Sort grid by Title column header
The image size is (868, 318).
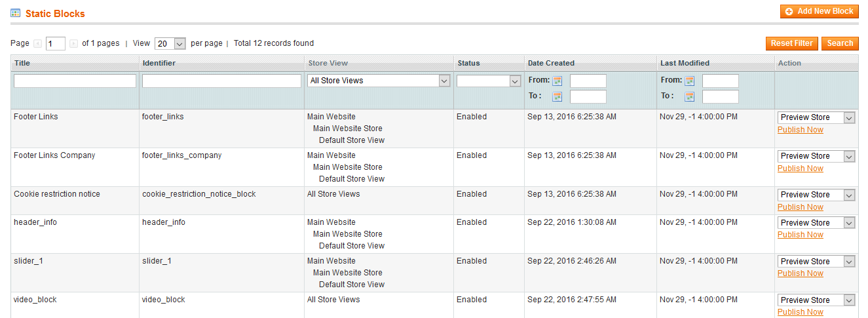click(22, 64)
